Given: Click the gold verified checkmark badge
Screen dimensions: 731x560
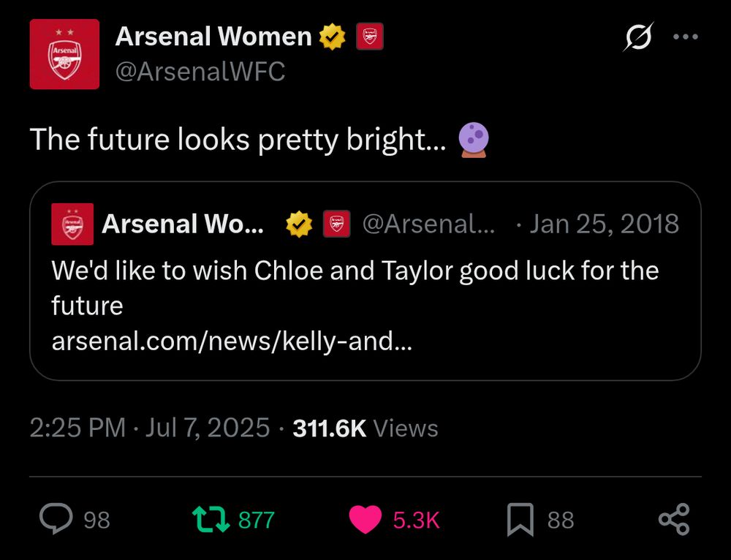Looking at the screenshot, I should click(x=333, y=36).
